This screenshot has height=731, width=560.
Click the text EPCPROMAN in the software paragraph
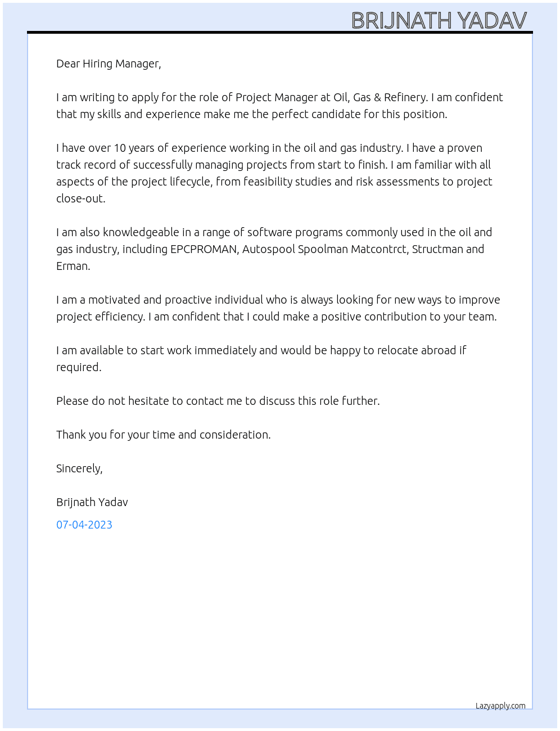[x=204, y=249]
